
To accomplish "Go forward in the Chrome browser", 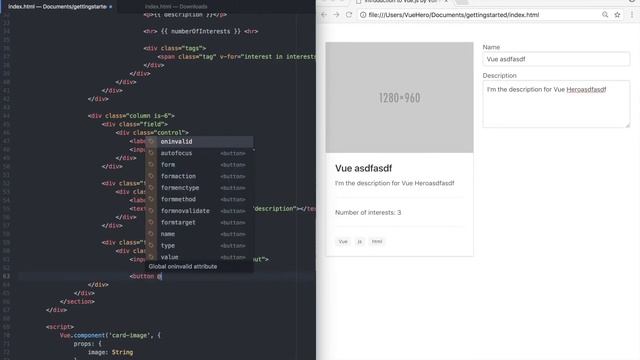I will click(x=336, y=15).
